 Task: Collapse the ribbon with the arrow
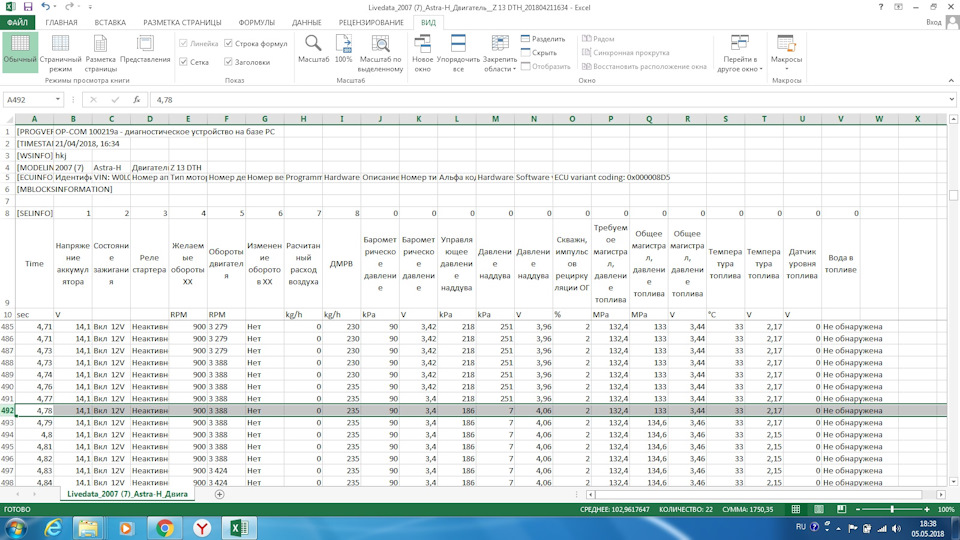pyautogui.click(x=951, y=80)
